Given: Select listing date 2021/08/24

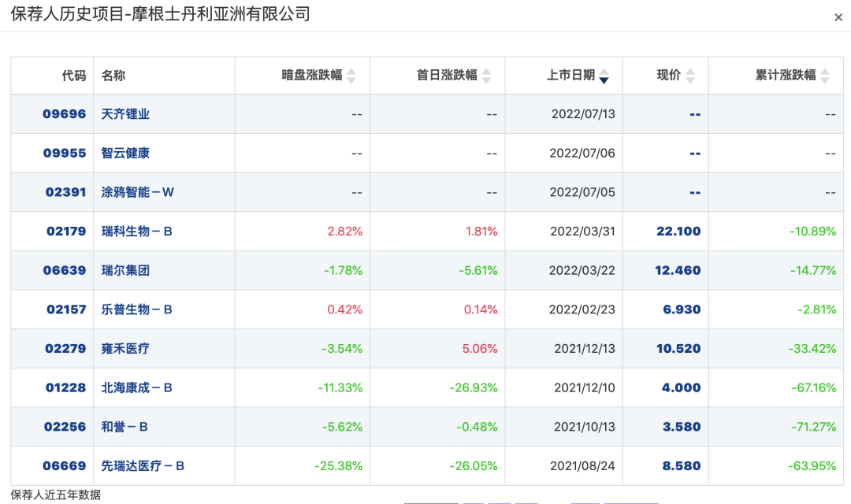Looking at the screenshot, I should (x=583, y=465).
